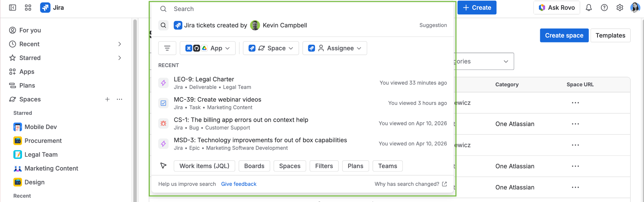This screenshot has height=202, width=644.
Task: Select the Work items (JQL) chip
Action: click(204, 166)
